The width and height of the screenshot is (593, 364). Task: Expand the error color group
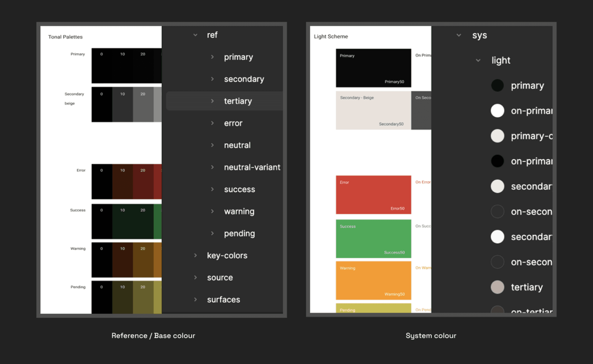[212, 123]
